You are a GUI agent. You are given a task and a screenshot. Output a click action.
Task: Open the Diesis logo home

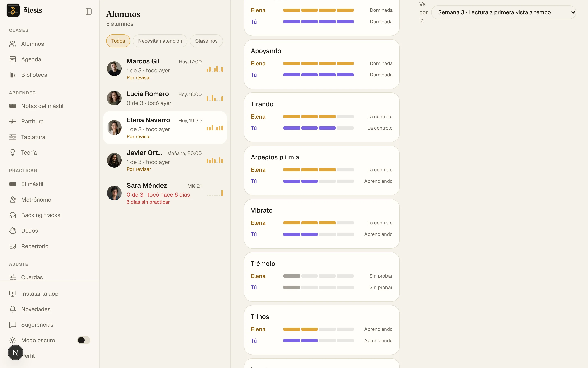click(24, 10)
